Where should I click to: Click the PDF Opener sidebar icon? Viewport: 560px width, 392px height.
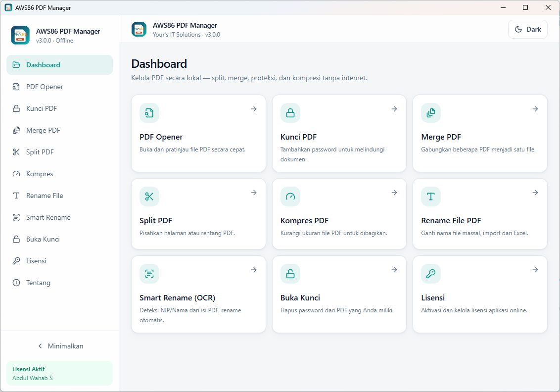(16, 87)
